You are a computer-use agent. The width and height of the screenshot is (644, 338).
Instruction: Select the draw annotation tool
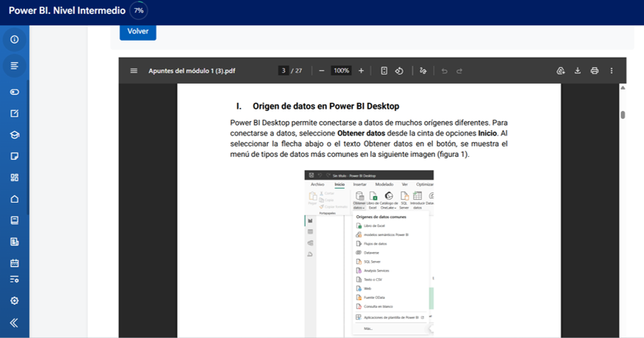[423, 71]
